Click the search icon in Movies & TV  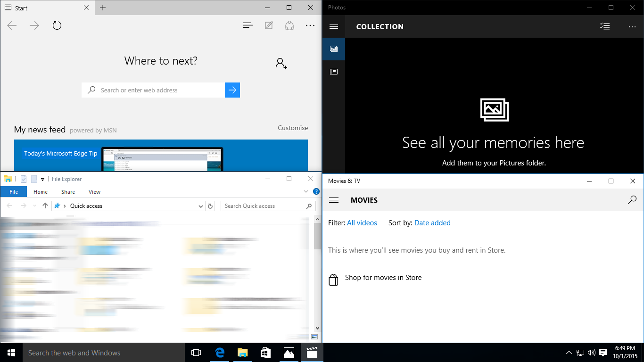point(632,200)
